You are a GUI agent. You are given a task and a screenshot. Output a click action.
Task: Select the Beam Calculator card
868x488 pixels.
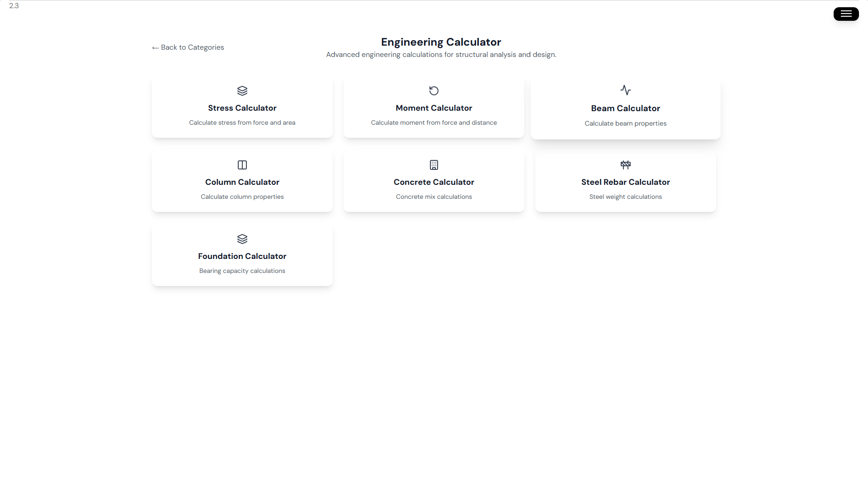tap(625, 108)
